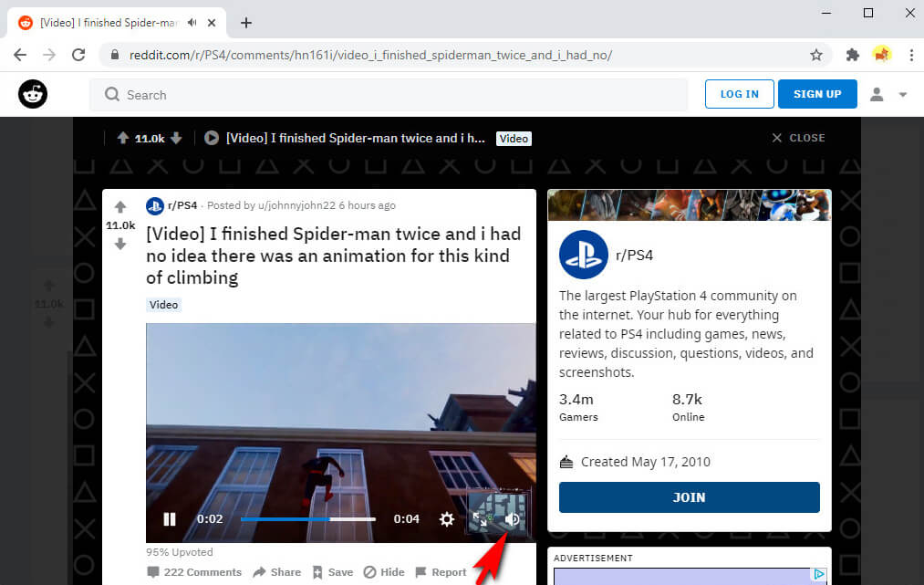
Task: Click the '3.4m Gamers' member count
Action: 578,407
